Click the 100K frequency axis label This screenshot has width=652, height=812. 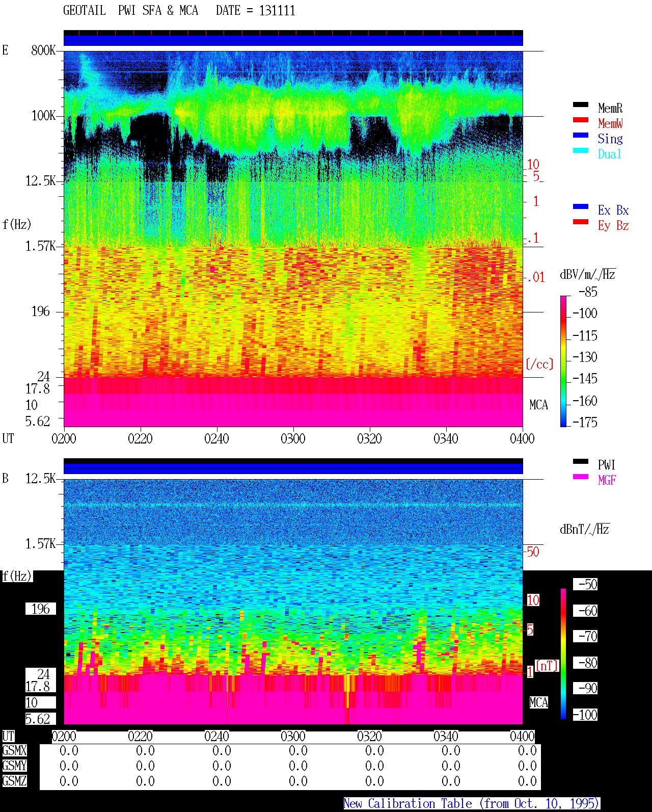click(43, 116)
